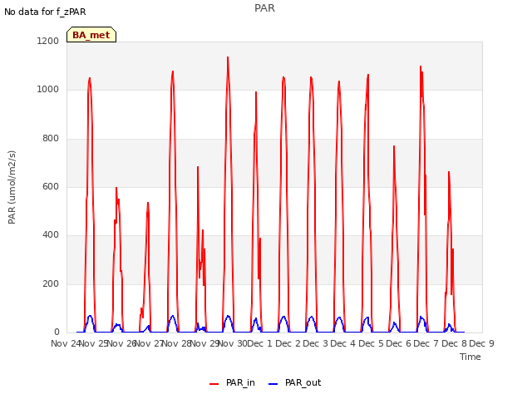Click the Time x-axis label
Viewport: 532px width, 399px height.
pos(470,357)
